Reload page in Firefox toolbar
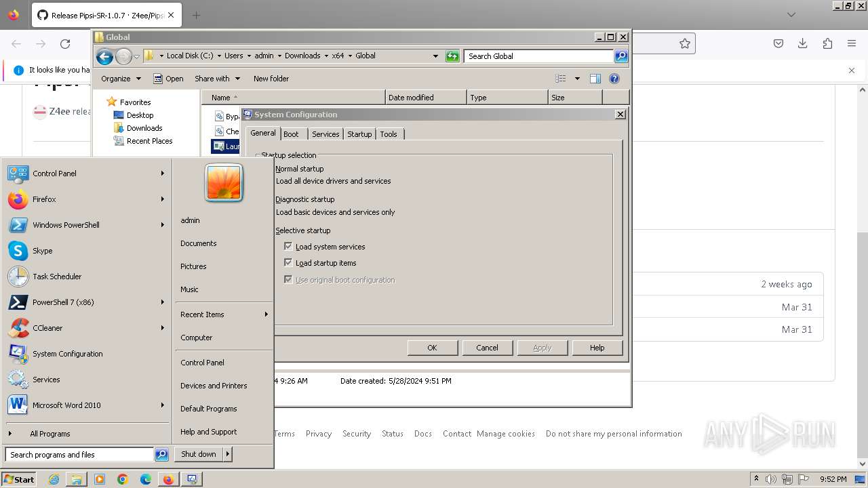This screenshot has height=488, width=868. [x=65, y=43]
